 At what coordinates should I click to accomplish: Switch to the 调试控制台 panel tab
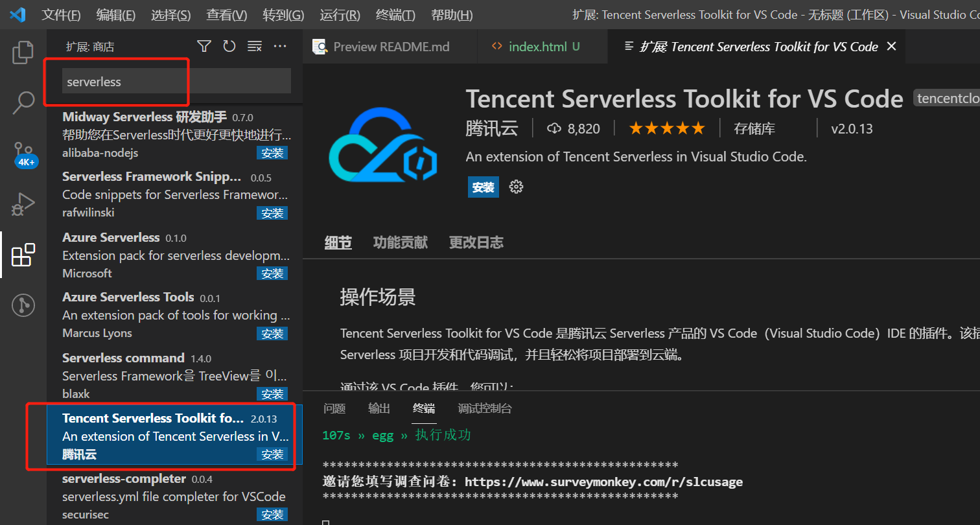[x=485, y=408]
